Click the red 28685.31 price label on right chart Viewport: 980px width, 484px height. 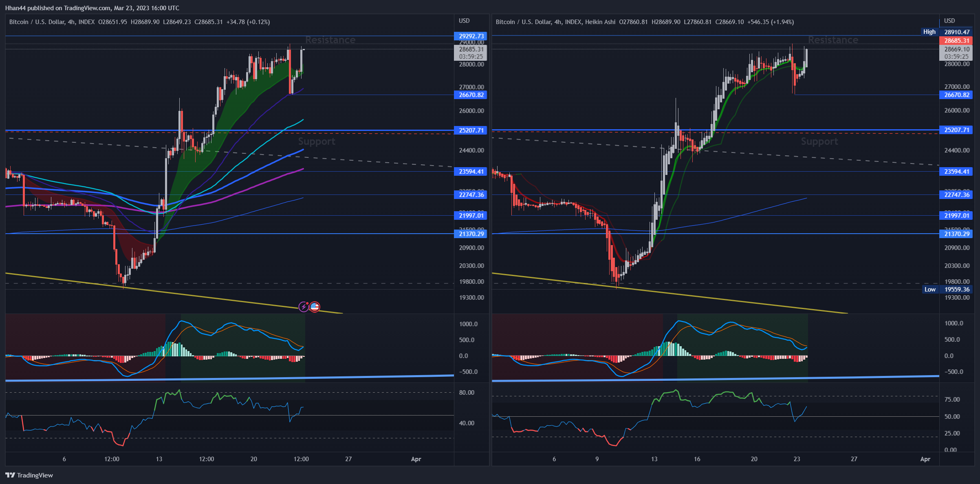(x=956, y=40)
